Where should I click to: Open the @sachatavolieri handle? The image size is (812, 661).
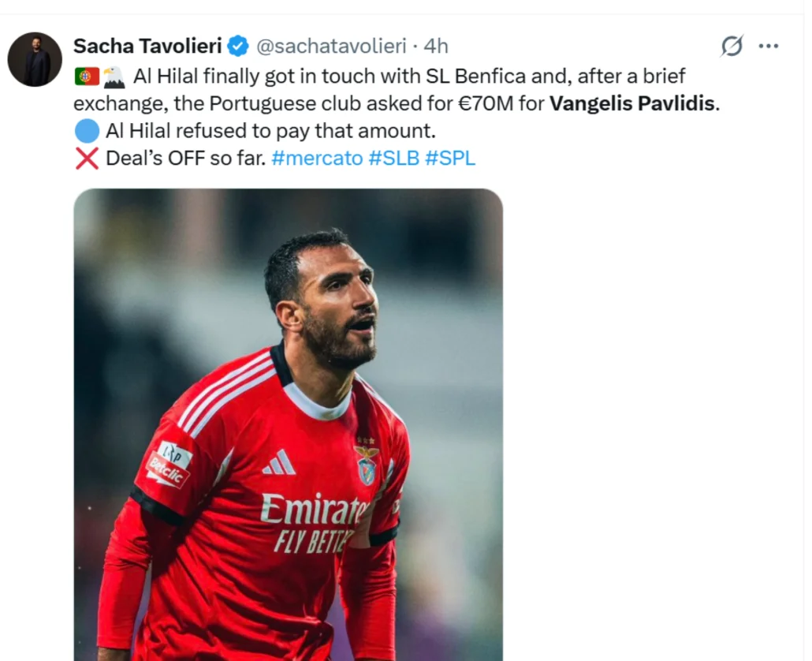331,46
